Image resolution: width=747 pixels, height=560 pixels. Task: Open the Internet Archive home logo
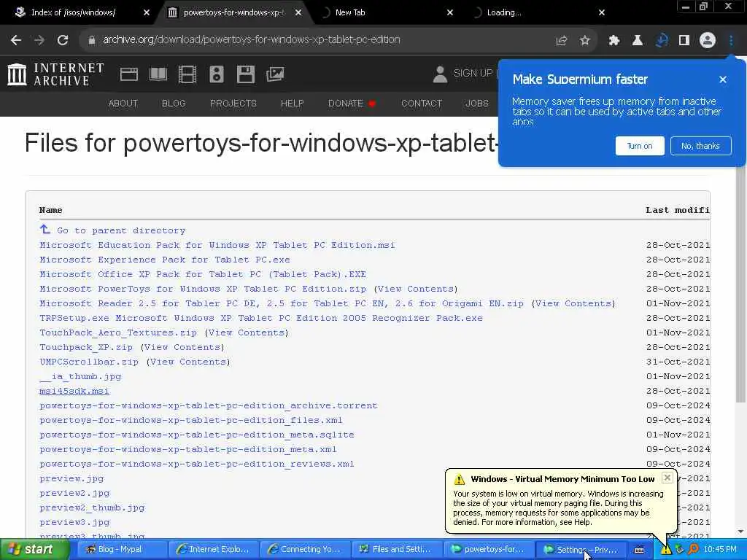[x=55, y=74]
